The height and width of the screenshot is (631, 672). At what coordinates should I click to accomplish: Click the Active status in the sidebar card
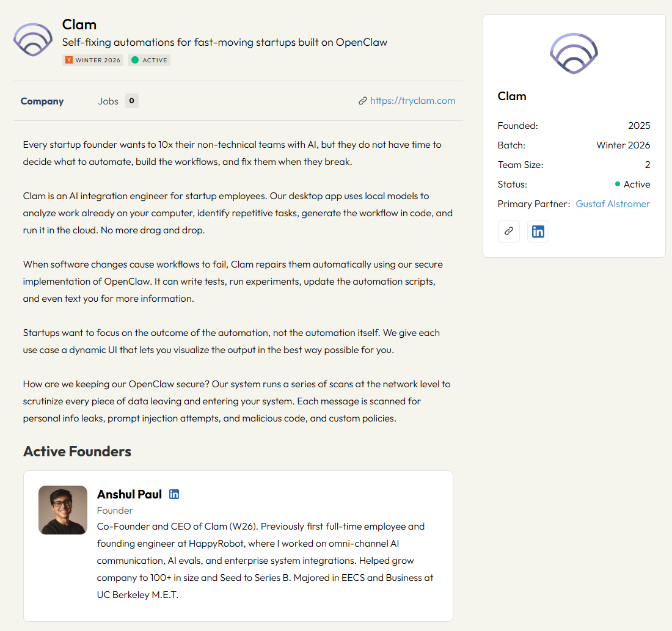(x=633, y=184)
